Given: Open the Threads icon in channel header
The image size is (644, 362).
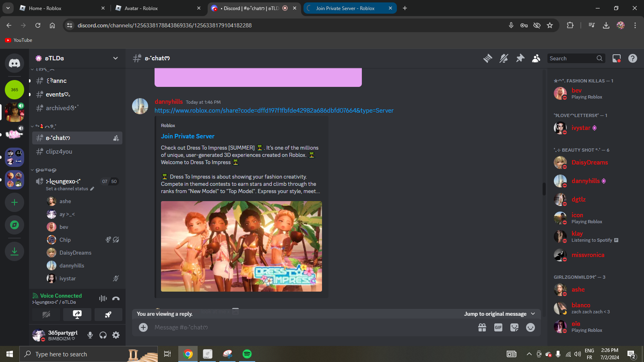Looking at the screenshot, I should point(488,58).
